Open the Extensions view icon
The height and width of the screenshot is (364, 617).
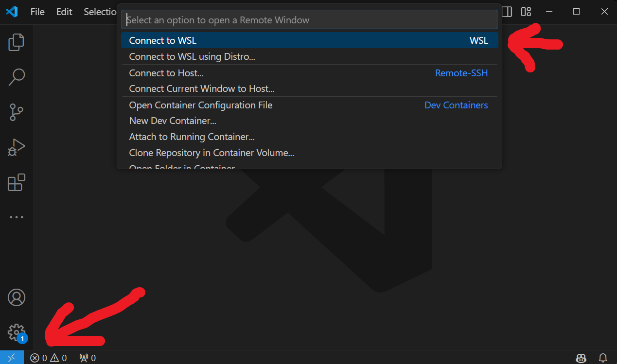17,183
